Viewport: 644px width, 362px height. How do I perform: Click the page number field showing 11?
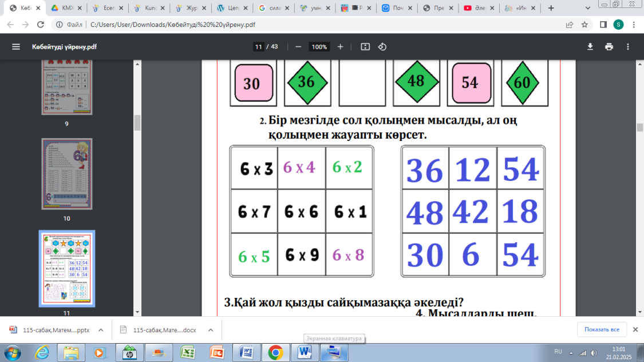(258, 47)
